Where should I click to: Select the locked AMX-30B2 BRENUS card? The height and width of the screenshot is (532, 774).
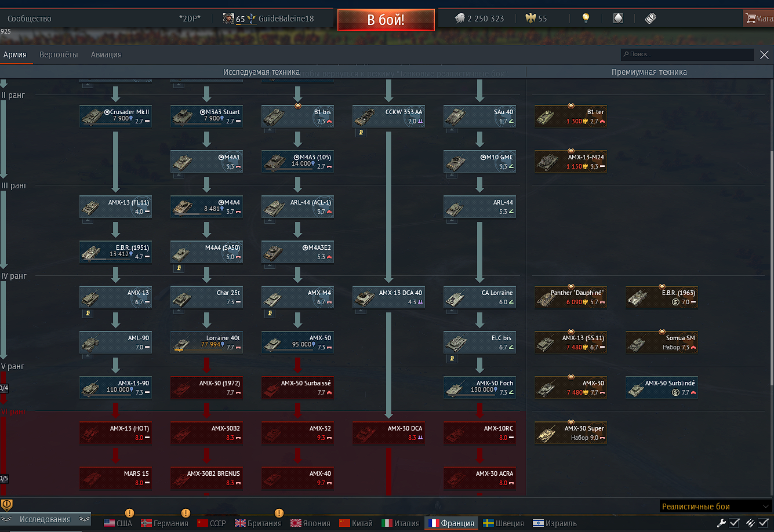click(x=206, y=478)
